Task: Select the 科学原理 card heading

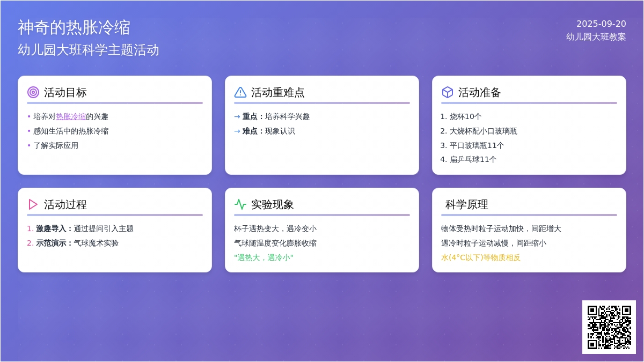Action: point(466,204)
